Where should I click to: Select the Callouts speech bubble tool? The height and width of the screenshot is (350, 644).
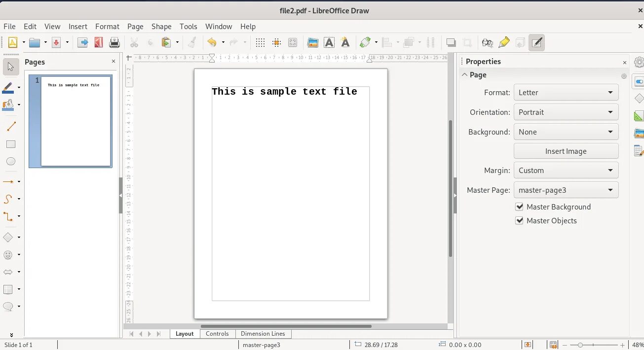[8, 306]
